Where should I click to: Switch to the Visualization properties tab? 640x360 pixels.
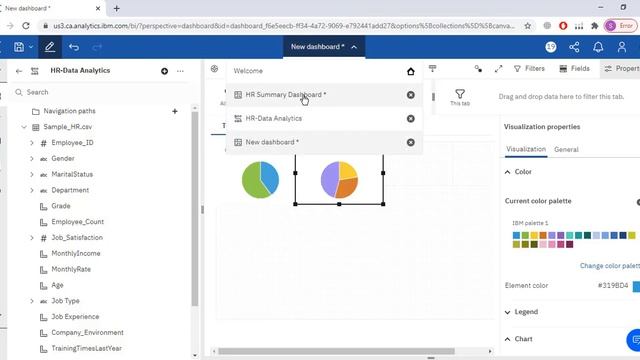point(526,149)
